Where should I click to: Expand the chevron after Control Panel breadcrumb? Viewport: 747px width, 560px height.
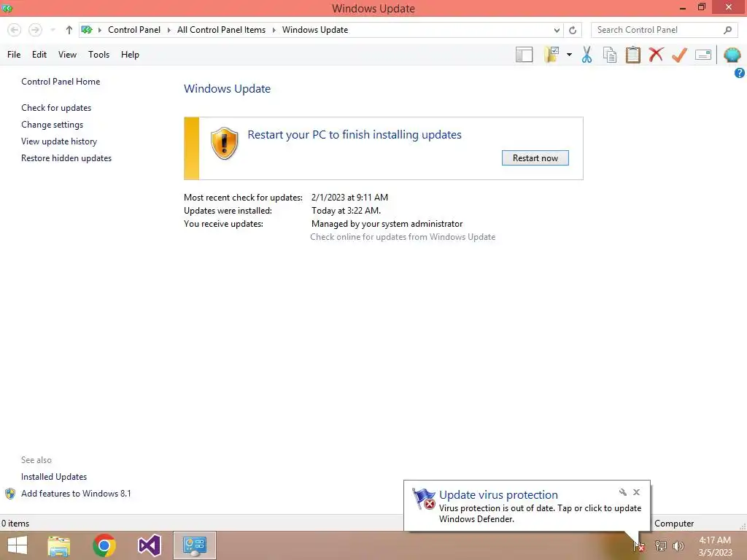coord(169,30)
